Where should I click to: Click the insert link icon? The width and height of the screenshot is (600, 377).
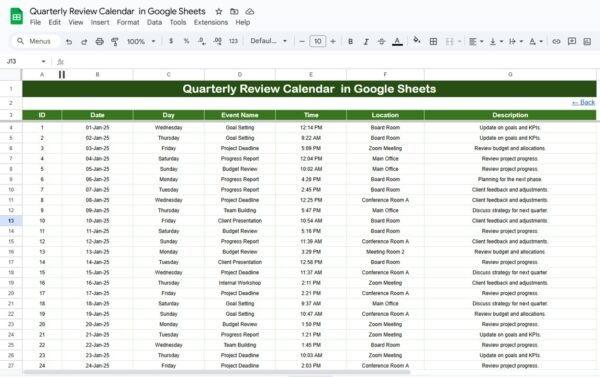(x=556, y=41)
